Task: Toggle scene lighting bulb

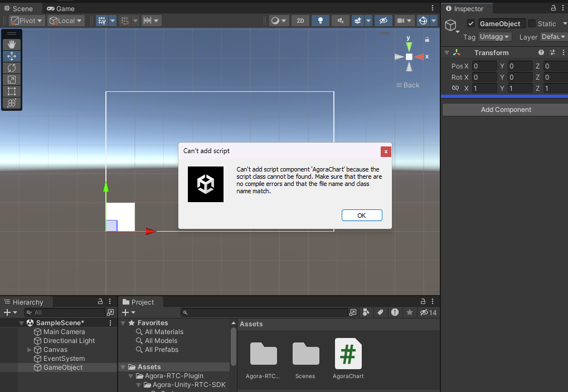Action: click(320, 21)
